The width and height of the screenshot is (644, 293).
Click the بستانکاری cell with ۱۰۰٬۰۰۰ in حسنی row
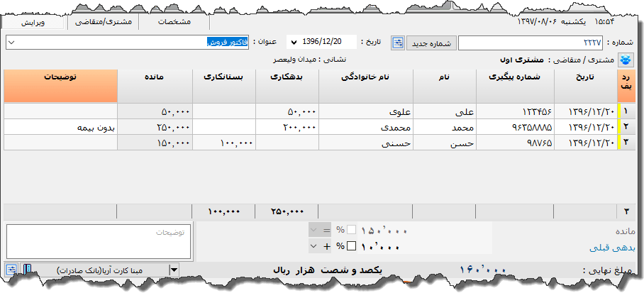point(224,143)
